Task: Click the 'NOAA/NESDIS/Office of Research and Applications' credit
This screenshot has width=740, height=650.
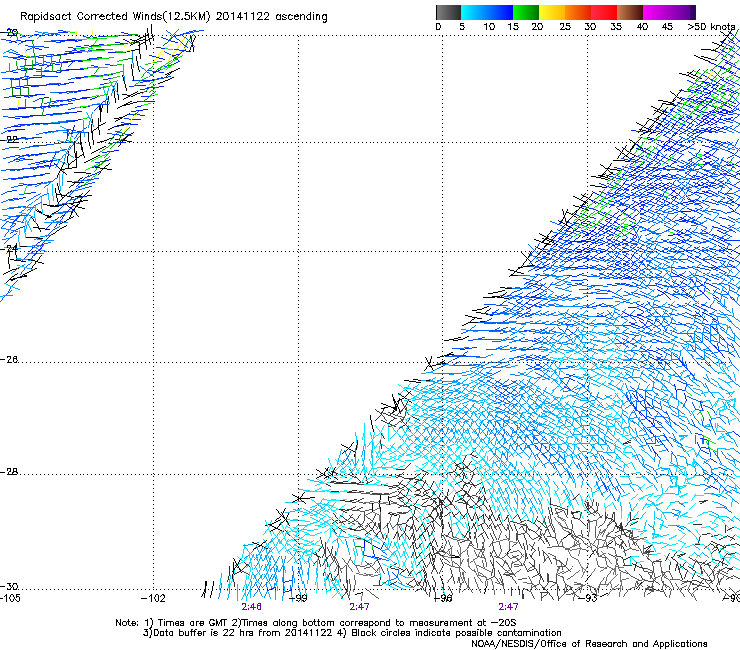Action: pyautogui.click(x=589, y=644)
